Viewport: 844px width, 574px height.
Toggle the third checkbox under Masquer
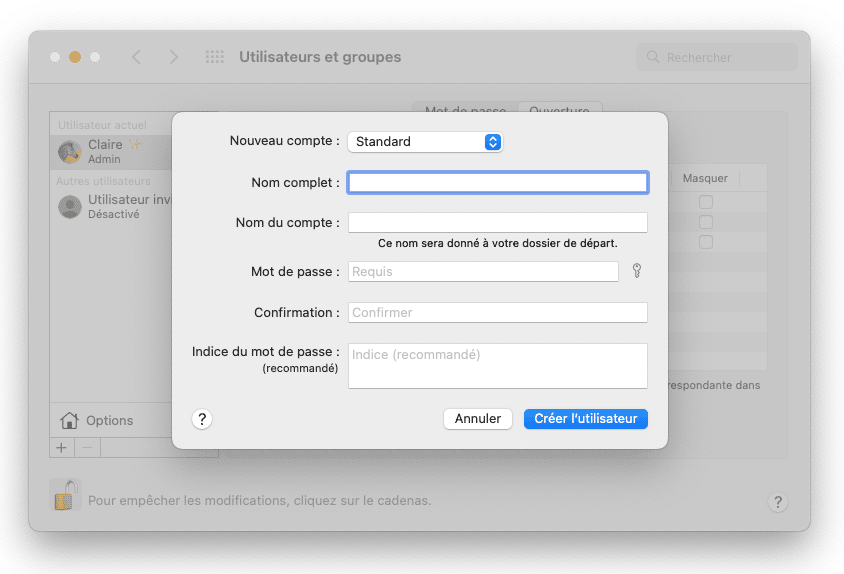point(705,242)
